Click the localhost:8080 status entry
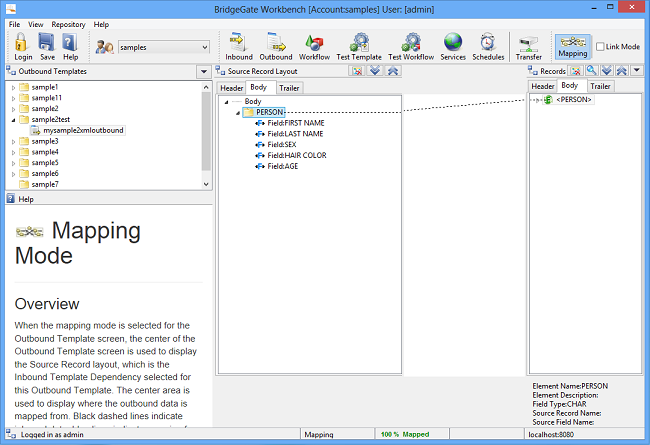This screenshot has width=650, height=445. tap(551, 434)
